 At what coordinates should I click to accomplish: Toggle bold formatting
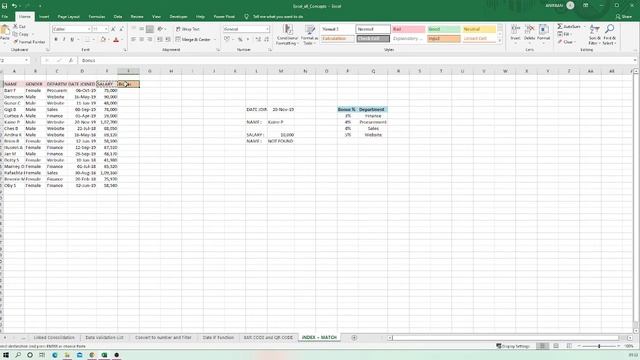pos(56,40)
